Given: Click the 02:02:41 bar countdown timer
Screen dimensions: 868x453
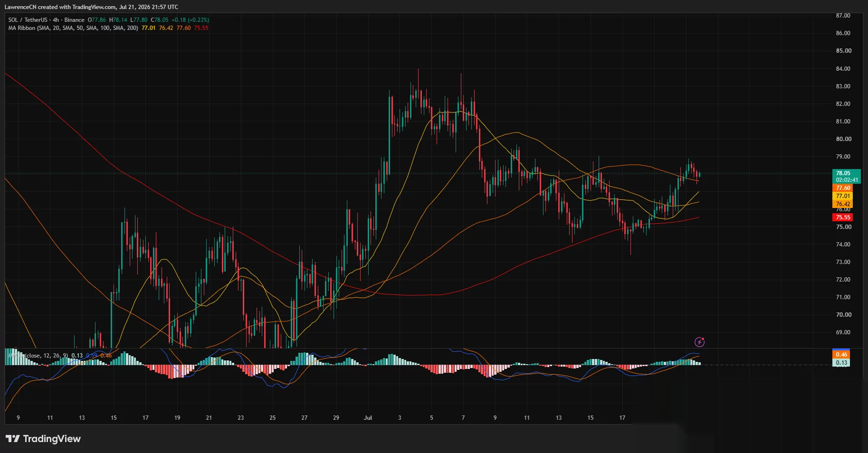Looking at the screenshot, I should tap(846, 180).
